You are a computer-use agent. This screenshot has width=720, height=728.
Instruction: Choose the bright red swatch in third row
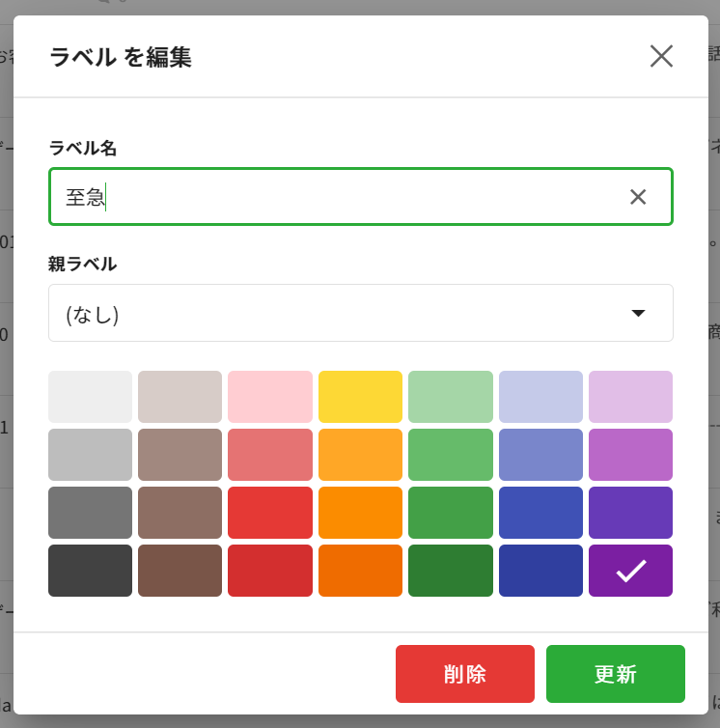click(270, 513)
